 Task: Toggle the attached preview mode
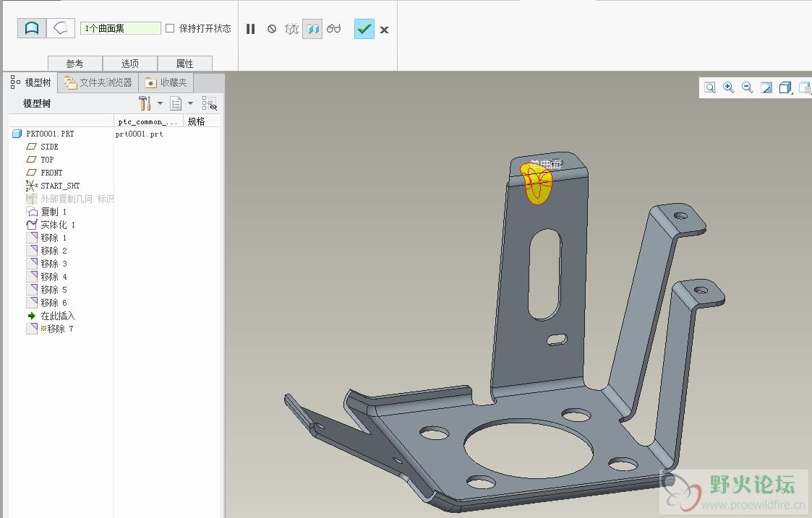click(x=312, y=29)
